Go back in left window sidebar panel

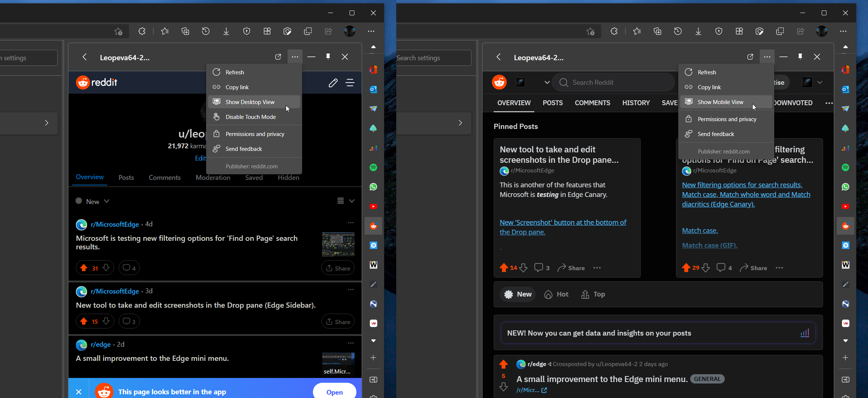[x=84, y=57]
